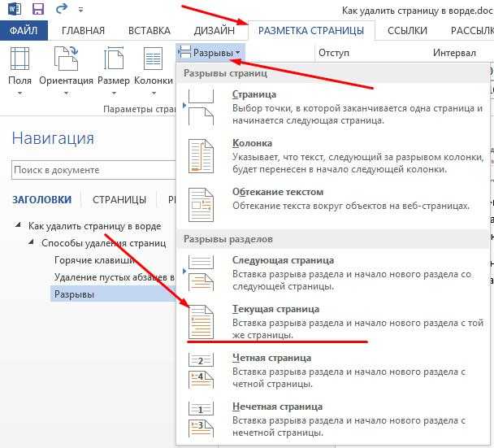This screenshot has height=448, width=494.
Task: Switch to the ГЛАВНАЯ tab
Action: coord(83,31)
